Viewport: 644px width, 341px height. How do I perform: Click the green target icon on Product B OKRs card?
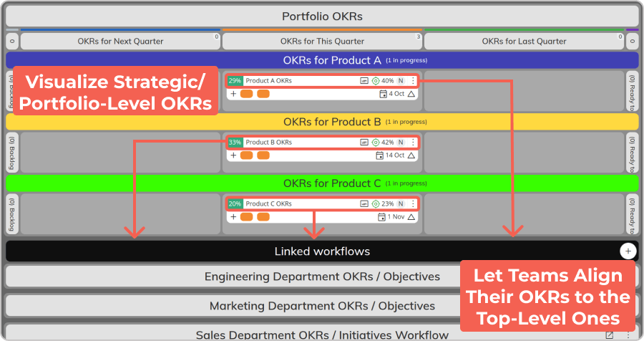pos(376,143)
